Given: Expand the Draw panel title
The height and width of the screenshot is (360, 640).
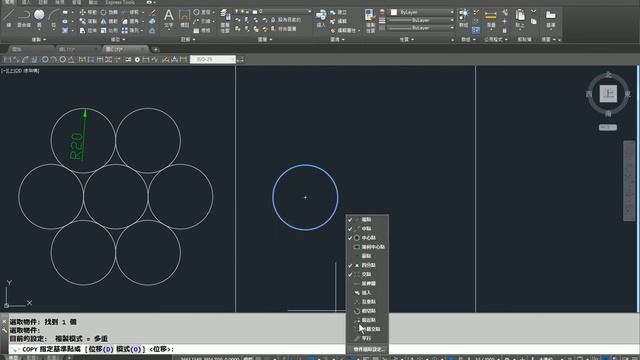Looking at the screenshot, I should (x=39, y=40).
